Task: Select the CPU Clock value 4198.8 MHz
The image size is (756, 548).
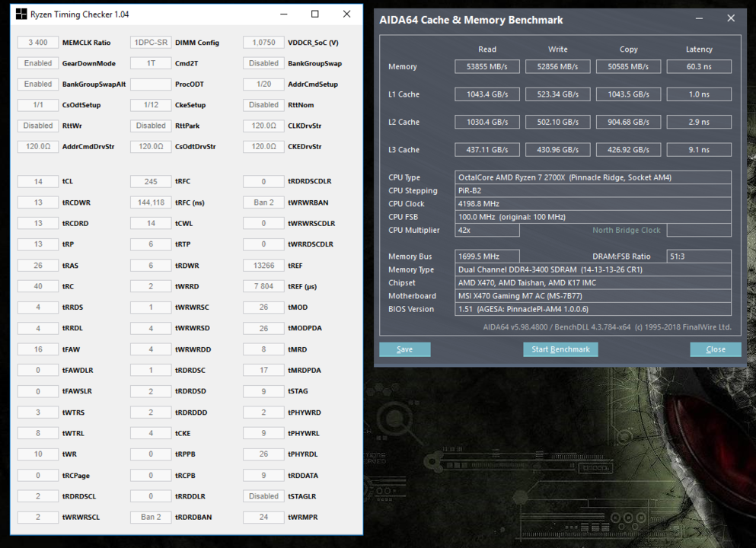Action: [x=593, y=204]
